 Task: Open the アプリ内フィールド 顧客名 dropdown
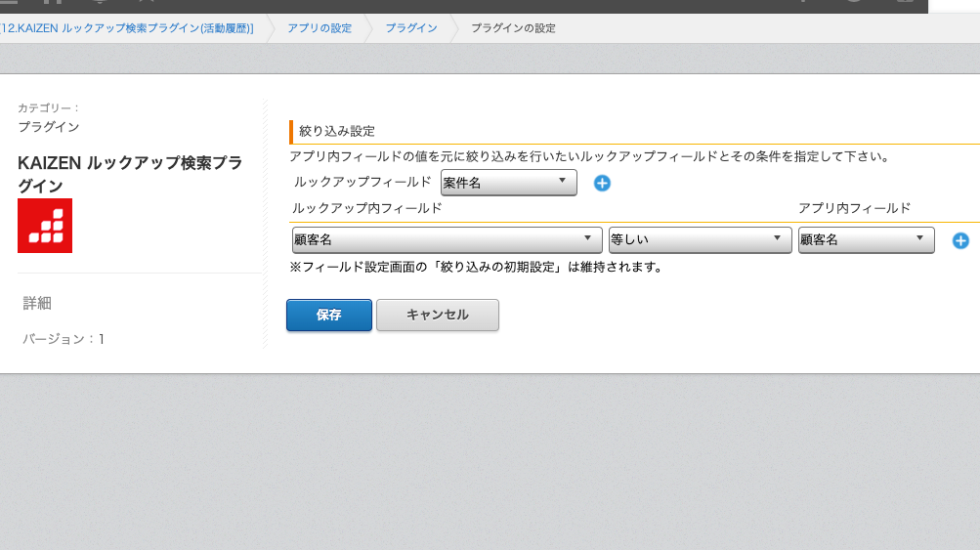pyautogui.click(x=867, y=240)
